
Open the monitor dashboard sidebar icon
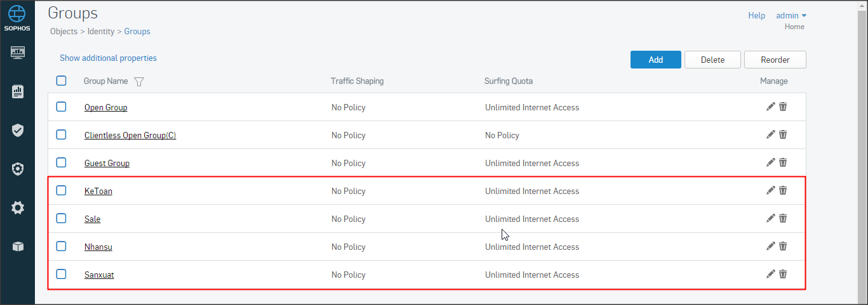tap(18, 53)
